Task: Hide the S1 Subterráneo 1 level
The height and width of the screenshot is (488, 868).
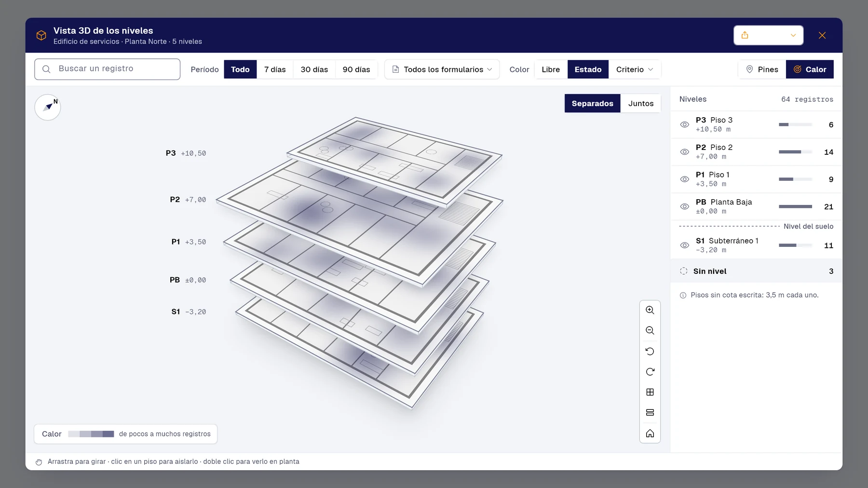Action: 684,245
